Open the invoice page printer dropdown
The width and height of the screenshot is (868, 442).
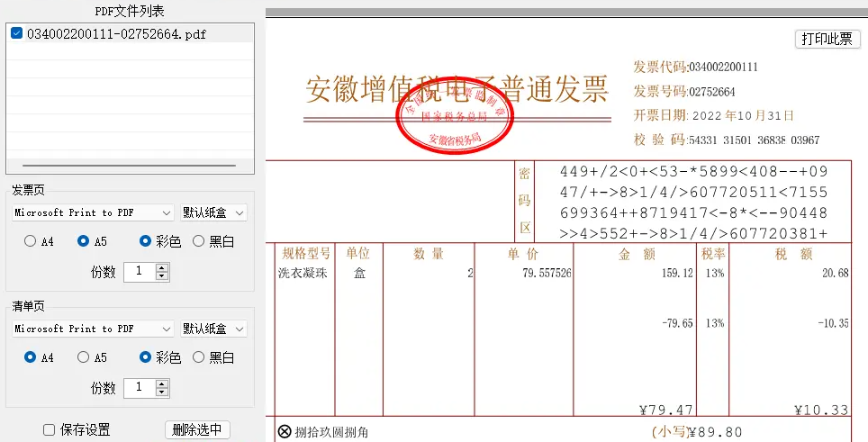coord(93,212)
